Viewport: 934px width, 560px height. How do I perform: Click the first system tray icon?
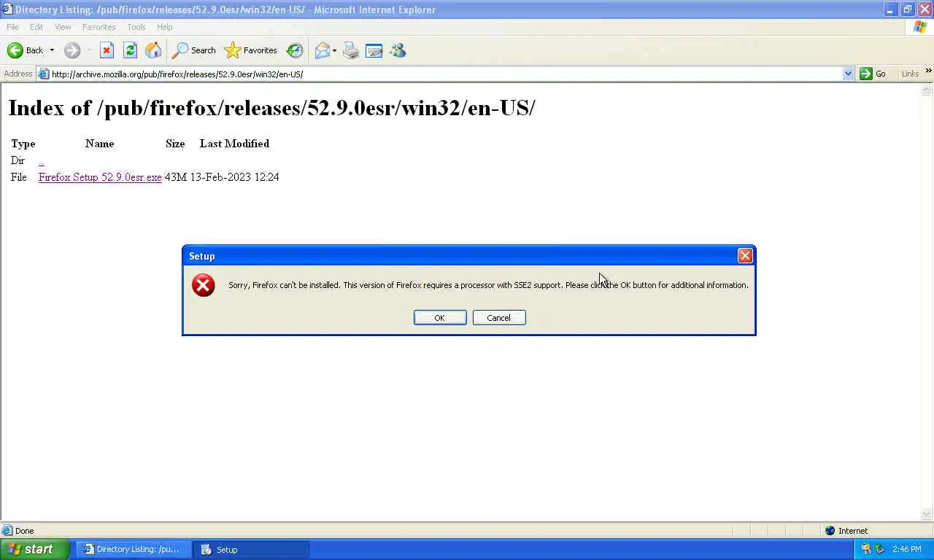pos(867,549)
